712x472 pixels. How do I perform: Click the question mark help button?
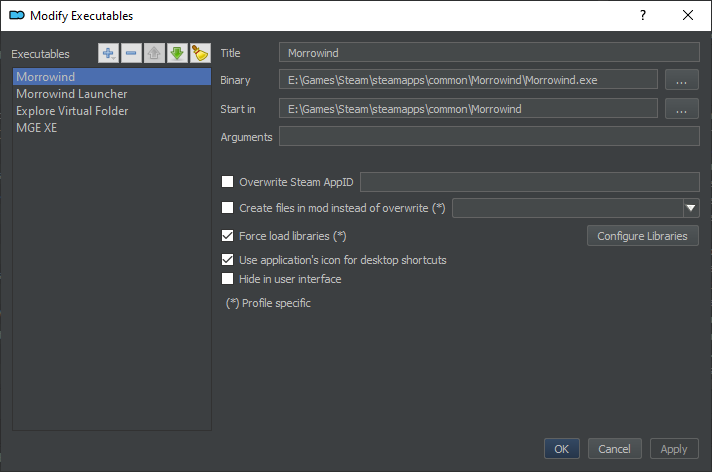point(642,15)
